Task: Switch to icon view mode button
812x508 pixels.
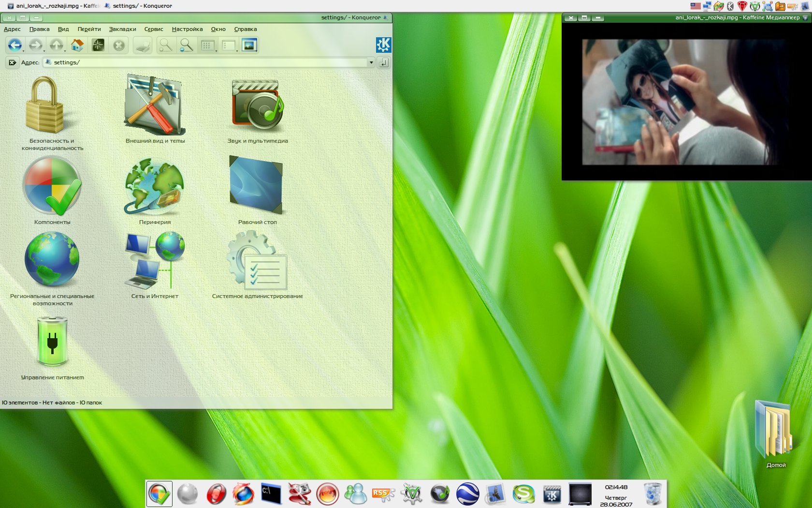Action: pos(207,45)
